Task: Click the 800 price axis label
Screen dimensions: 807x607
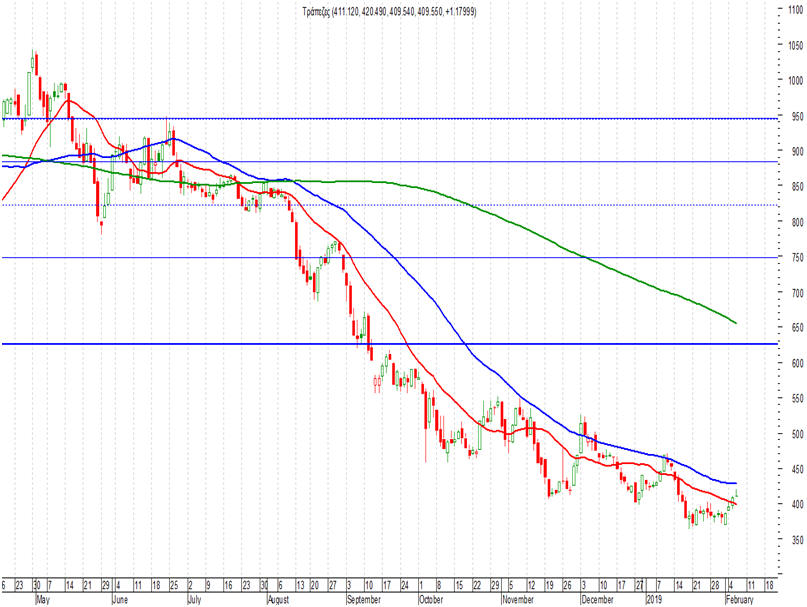Action: coord(797,222)
